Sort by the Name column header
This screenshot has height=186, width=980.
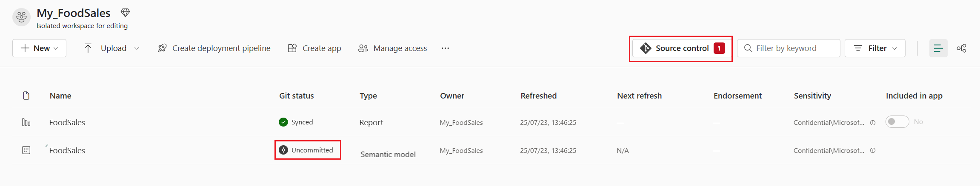tap(60, 96)
